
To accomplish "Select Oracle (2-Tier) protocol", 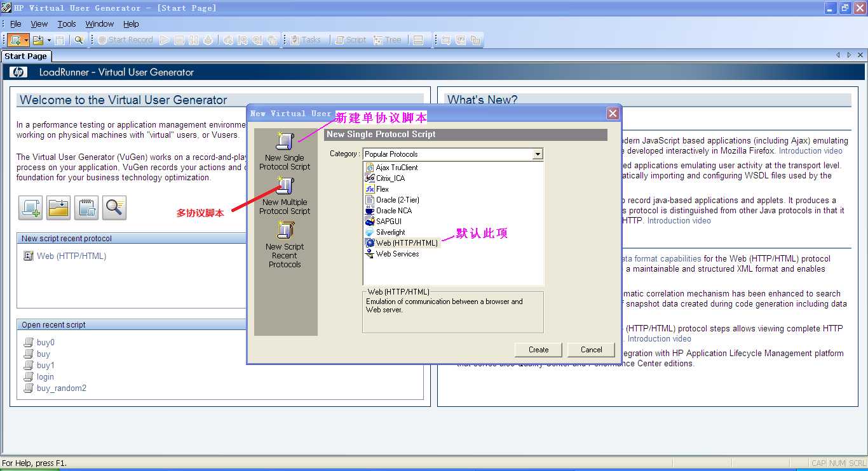I will [x=393, y=200].
